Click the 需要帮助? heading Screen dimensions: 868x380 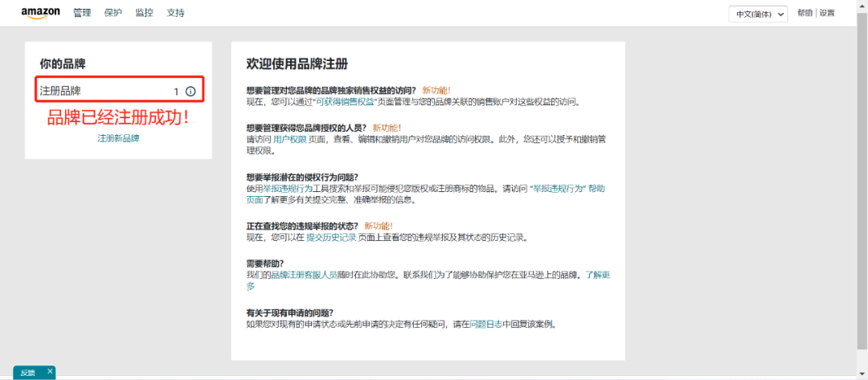pos(265,264)
